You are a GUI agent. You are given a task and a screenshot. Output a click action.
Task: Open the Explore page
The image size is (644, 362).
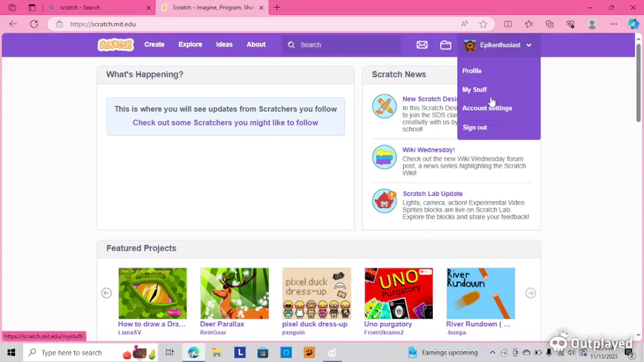(190, 44)
